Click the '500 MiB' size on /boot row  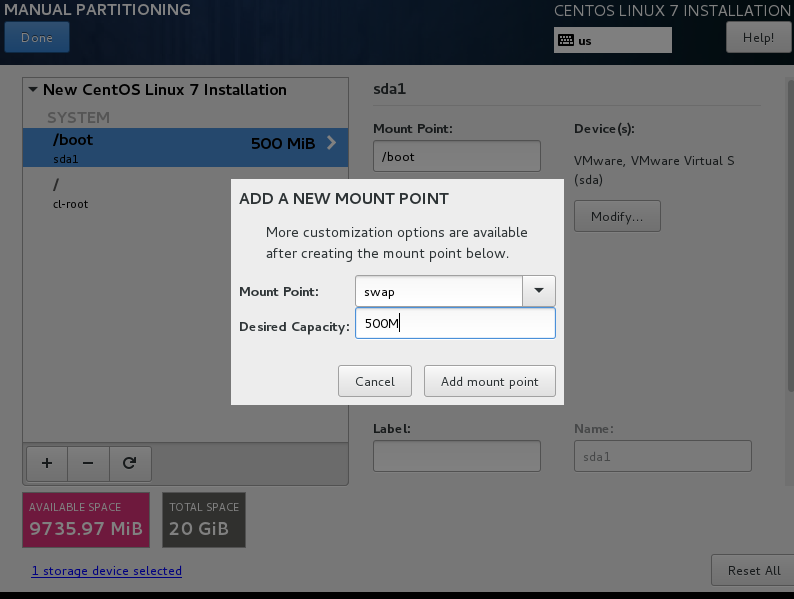click(283, 144)
